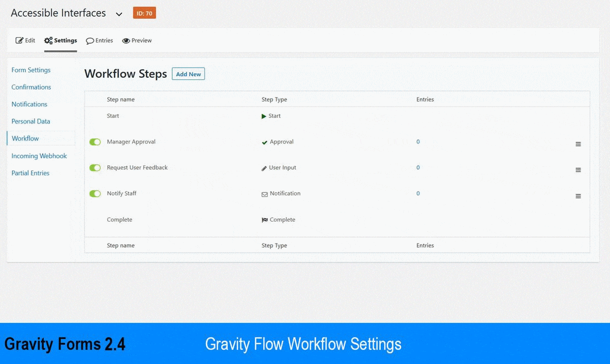This screenshot has height=364, width=610.
Task: Click the Start row step name
Action: (x=113, y=116)
